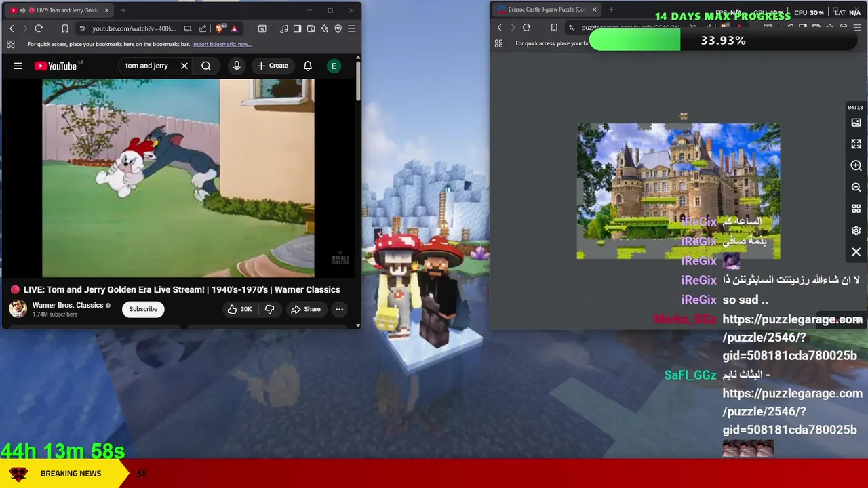The image size is (868, 488).
Task: Click the loose puzzle piece above the board
Action: click(x=684, y=117)
